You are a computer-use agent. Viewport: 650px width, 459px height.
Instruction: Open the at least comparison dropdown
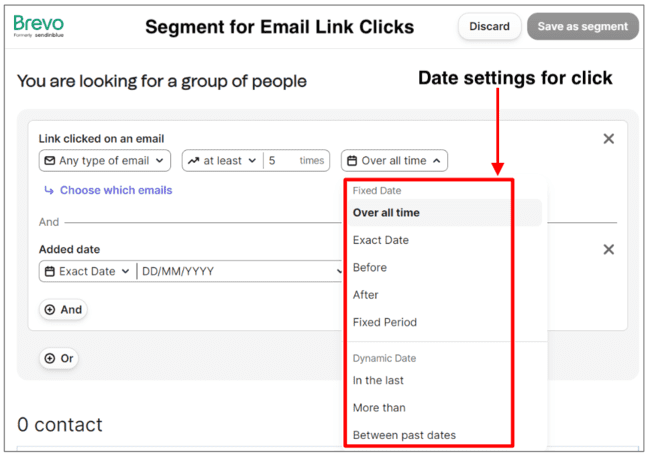coord(222,161)
